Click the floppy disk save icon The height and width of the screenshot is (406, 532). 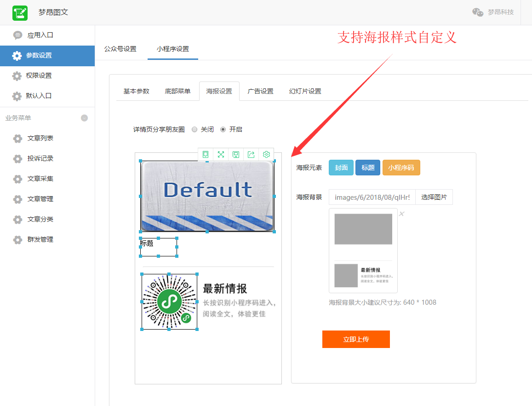(236, 155)
